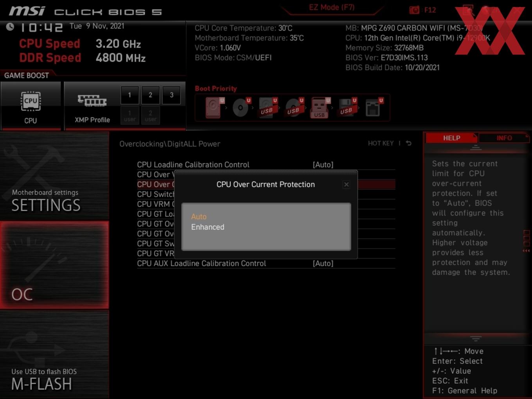Select the CPU Loadline Calibration Control row

266,165
